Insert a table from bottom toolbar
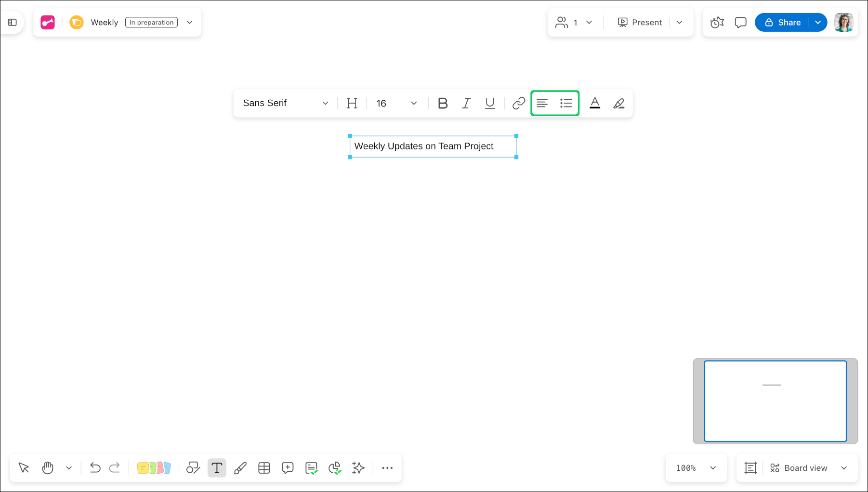 click(264, 468)
